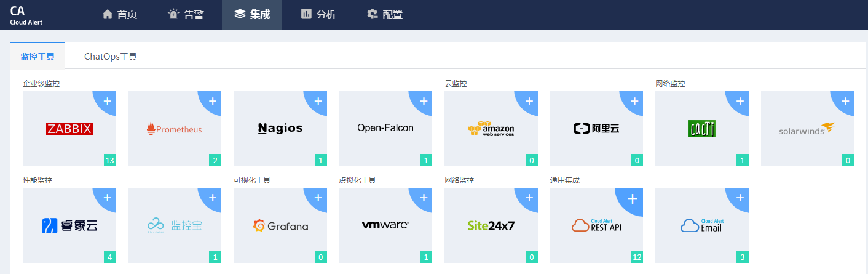Click the Grafana count badge 0

[x=321, y=257]
